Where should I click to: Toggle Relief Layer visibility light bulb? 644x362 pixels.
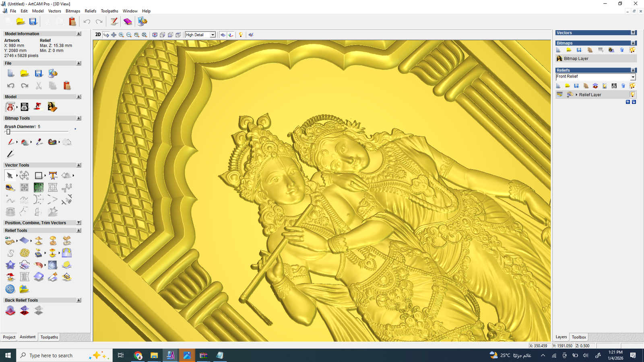point(632,95)
